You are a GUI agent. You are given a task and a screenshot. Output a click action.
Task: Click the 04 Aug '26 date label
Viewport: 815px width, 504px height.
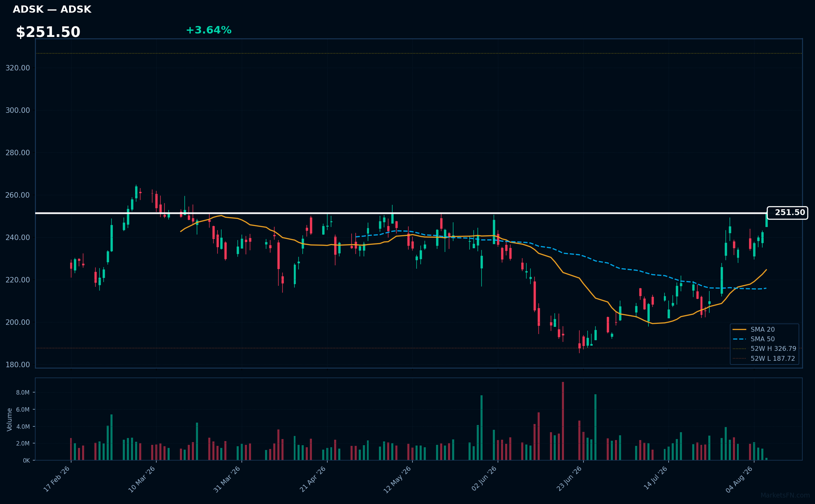pyautogui.click(x=739, y=479)
